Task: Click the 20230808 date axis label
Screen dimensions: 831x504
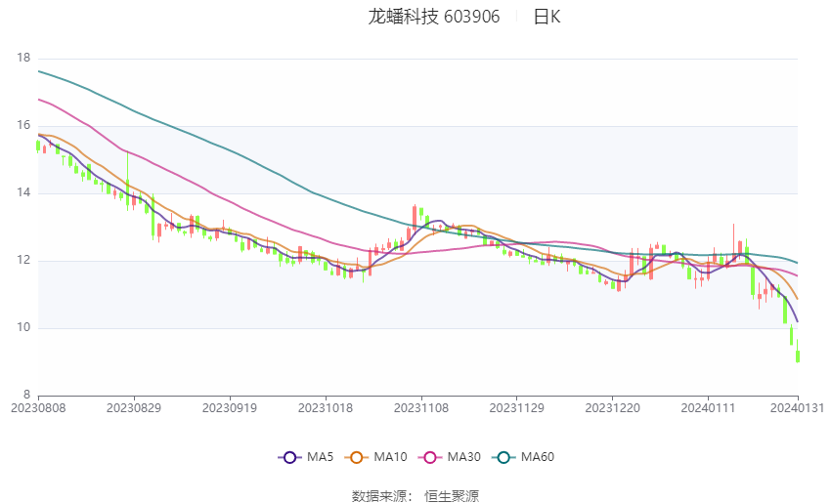Action: pyautogui.click(x=38, y=408)
